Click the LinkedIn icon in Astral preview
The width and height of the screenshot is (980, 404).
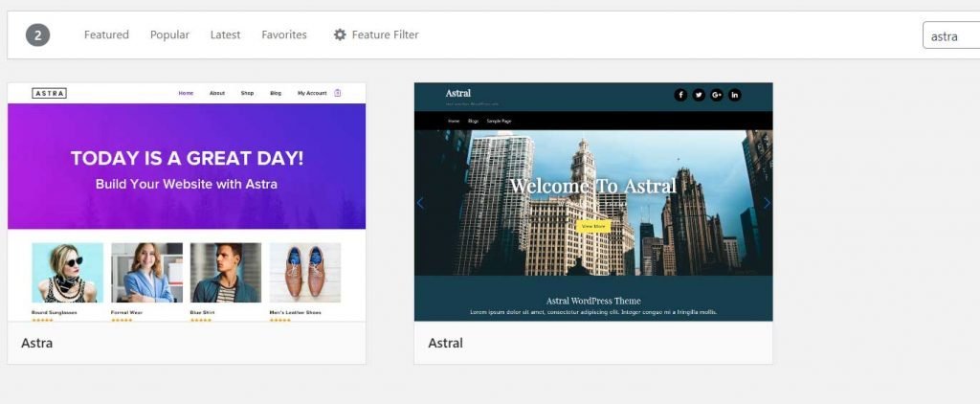[734, 95]
